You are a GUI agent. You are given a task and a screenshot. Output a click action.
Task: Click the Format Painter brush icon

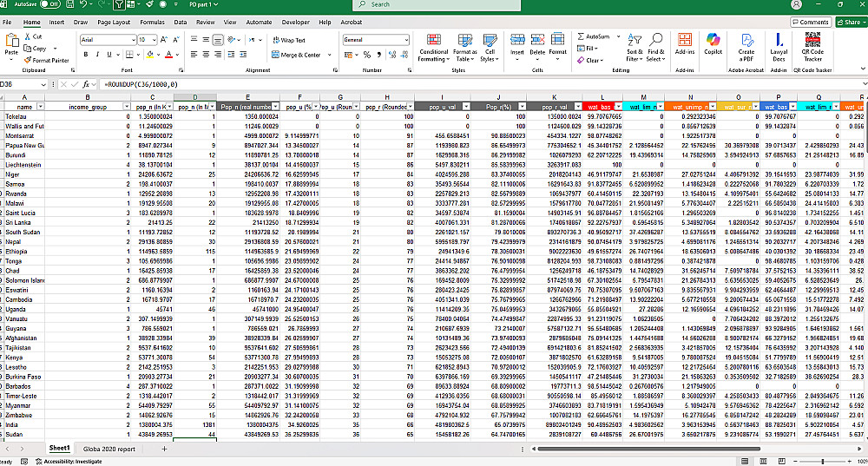point(28,60)
